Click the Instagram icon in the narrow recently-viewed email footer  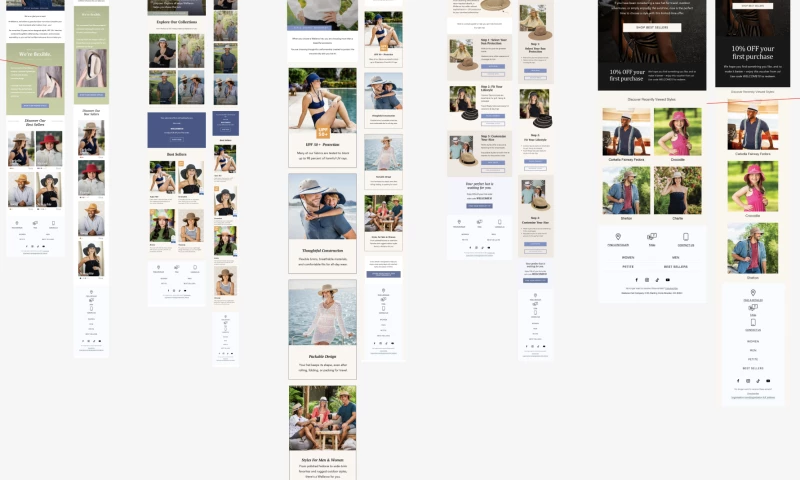[748, 381]
